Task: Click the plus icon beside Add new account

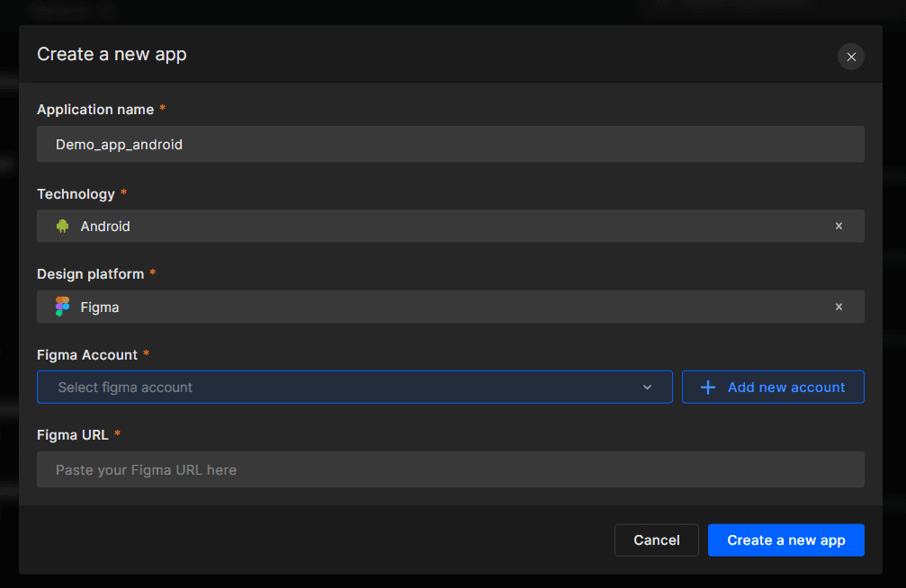Action: [x=707, y=387]
